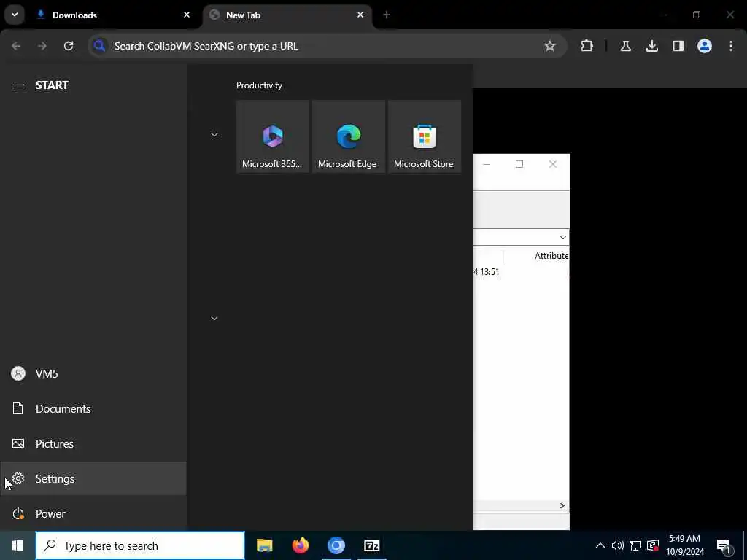Collapse the lower chevron in app list
The width and height of the screenshot is (747, 560).
[x=214, y=318]
